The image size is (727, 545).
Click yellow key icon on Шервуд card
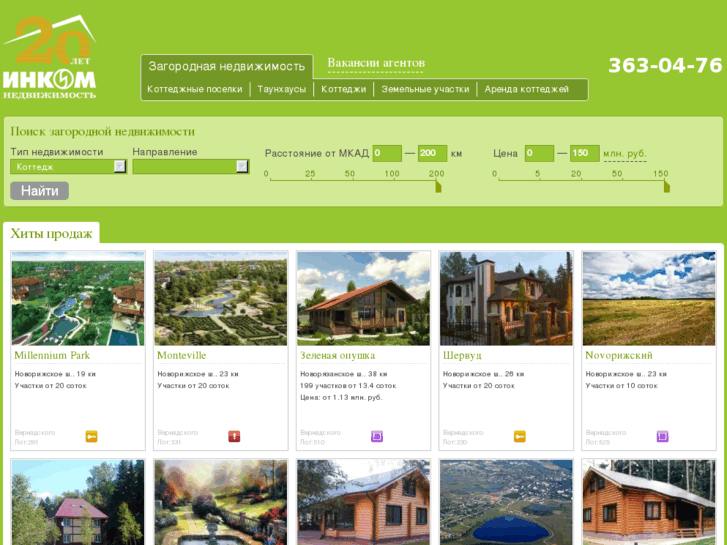520,436
